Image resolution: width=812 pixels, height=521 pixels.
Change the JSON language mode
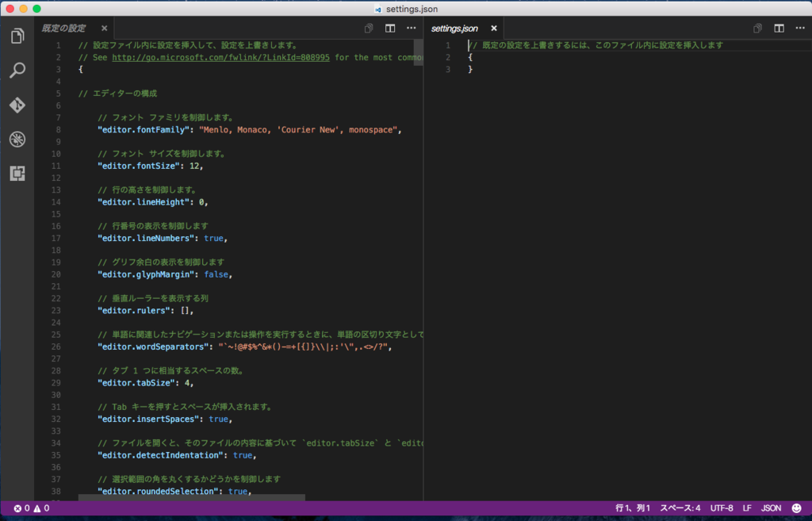point(771,508)
